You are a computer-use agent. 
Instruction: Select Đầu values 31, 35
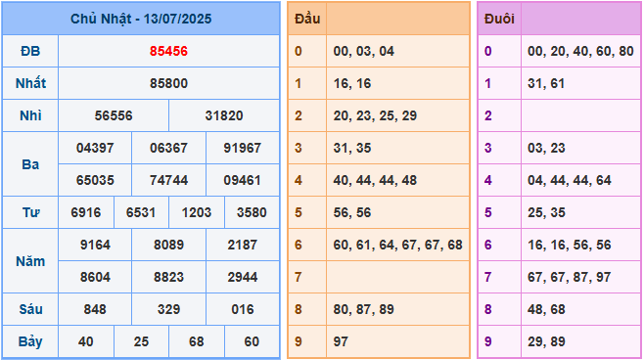tap(352, 148)
